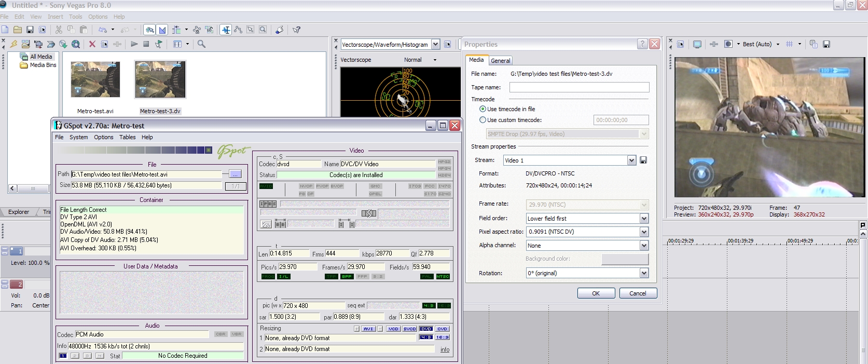868x364 pixels.
Task: Switch to the General tab in Properties
Action: tap(501, 61)
